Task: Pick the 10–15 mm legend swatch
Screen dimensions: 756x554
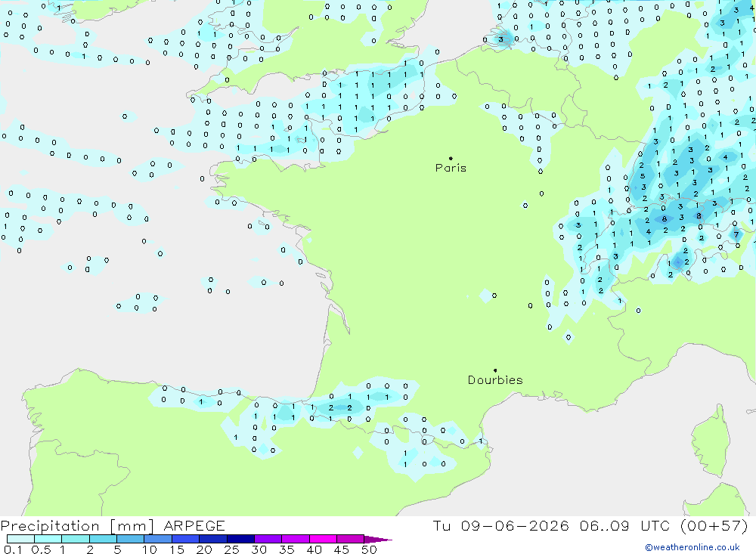Action: pos(158,539)
